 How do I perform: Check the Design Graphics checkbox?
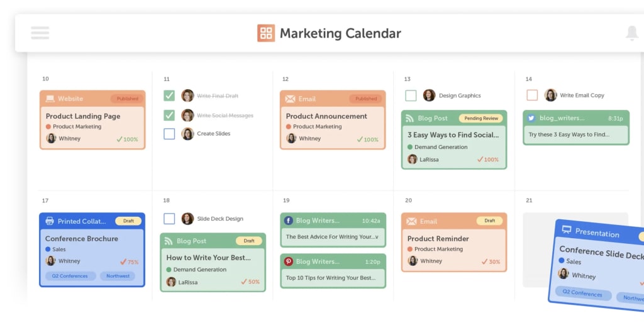click(411, 96)
